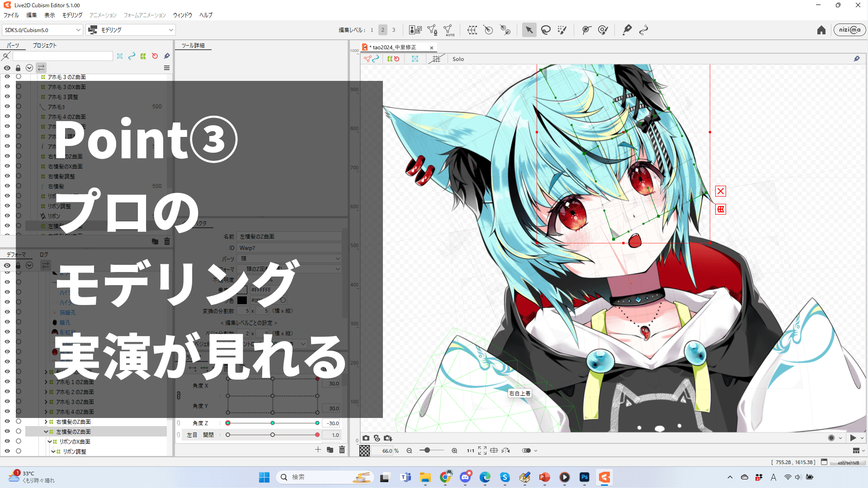Toggle visibility of アホ毛３調整

(7, 97)
